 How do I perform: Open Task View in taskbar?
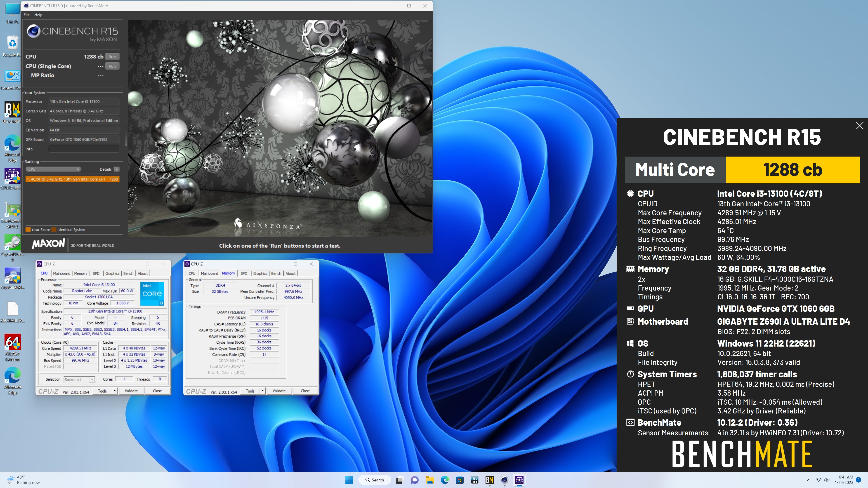(399, 480)
